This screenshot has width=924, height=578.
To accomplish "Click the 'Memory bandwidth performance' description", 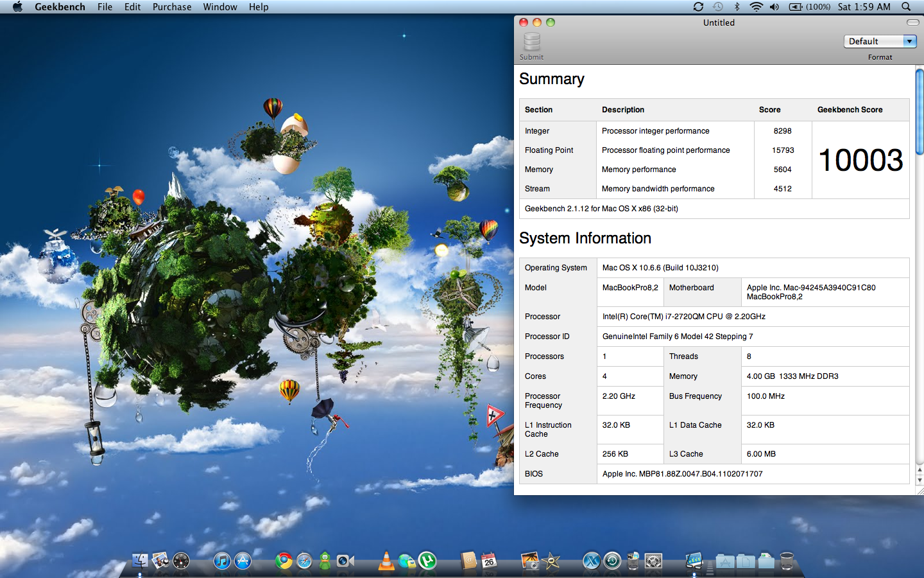I will (x=658, y=188).
